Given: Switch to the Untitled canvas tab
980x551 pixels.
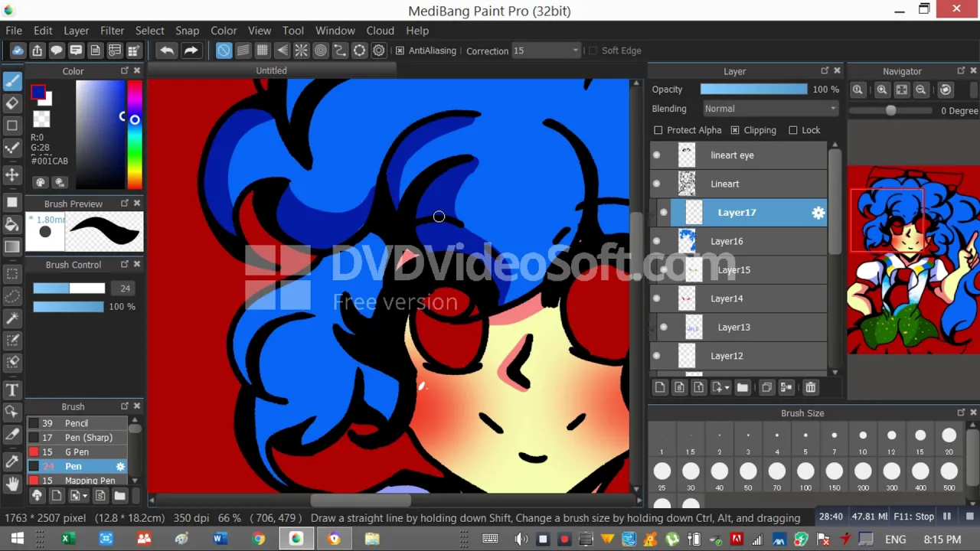Looking at the screenshot, I should pyautogui.click(x=271, y=70).
